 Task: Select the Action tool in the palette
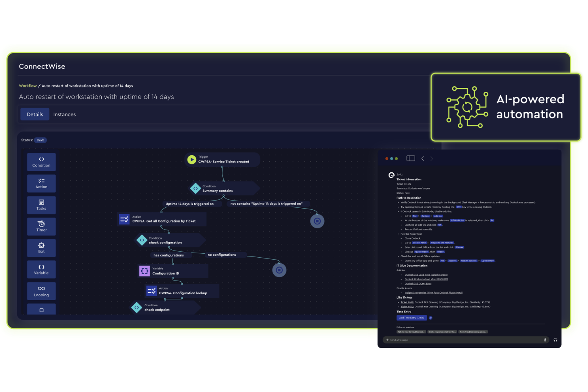[x=41, y=183]
